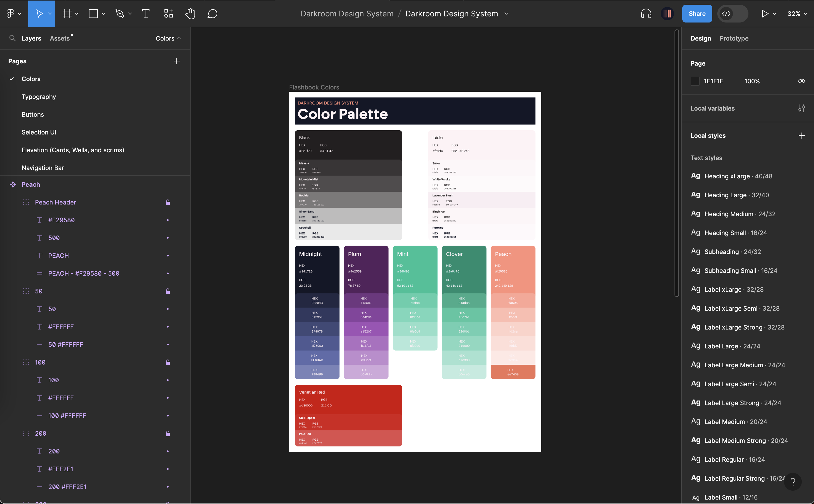Add a new local style

point(801,136)
